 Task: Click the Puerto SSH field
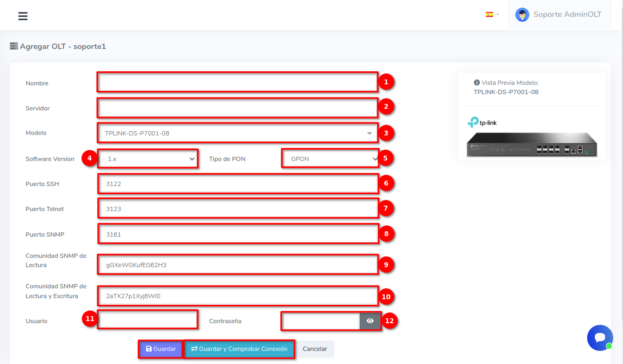coord(237,184)
